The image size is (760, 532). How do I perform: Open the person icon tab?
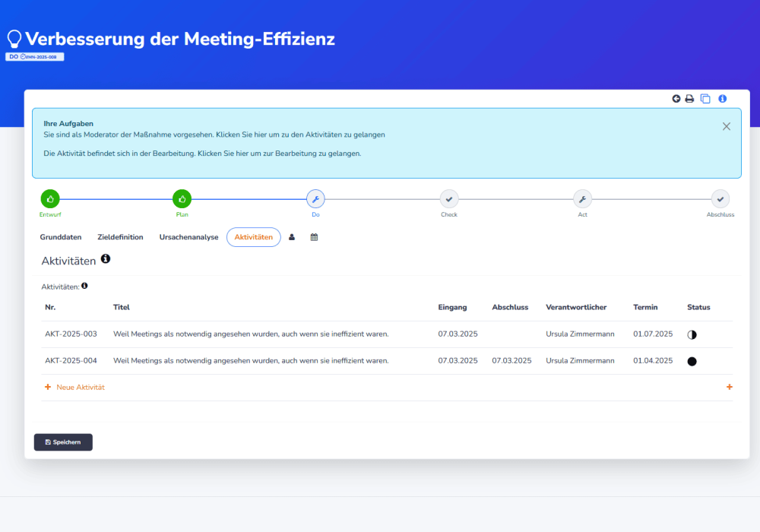292,237
